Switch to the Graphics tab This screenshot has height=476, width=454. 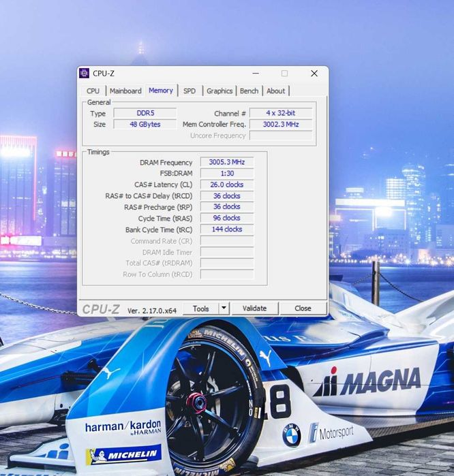point(220,91)
